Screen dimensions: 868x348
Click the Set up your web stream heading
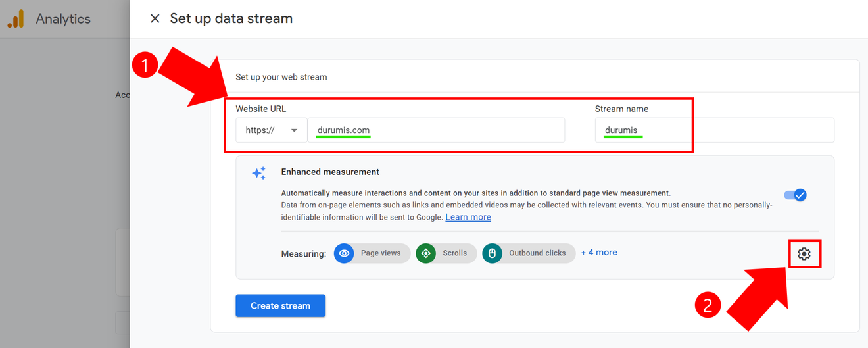[x=281, y=77]
